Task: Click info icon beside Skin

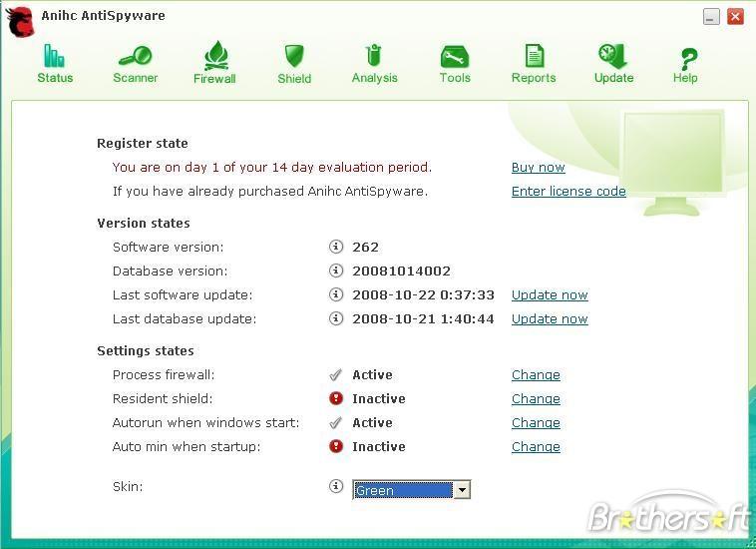Action: (x=335, y=486)
